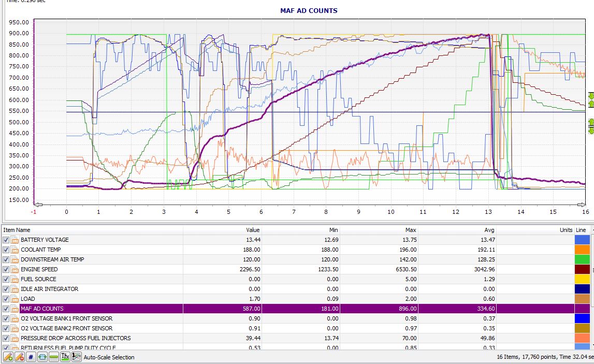Sort the list by the Max column
Image resolution: width=594 pixels, height=364 pixels.
pyautogui.click(x=379, y=230)
